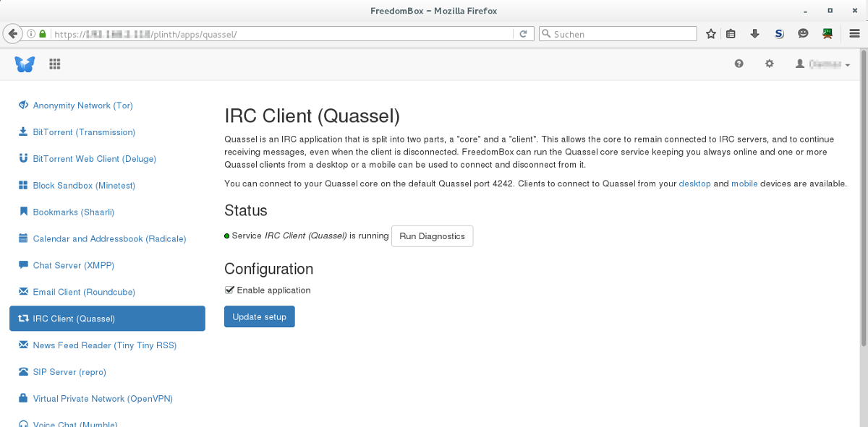The height and width of the screenshot is (427, 868).
Task: Open the system settings gear icon
Action: tap(770, 64)
